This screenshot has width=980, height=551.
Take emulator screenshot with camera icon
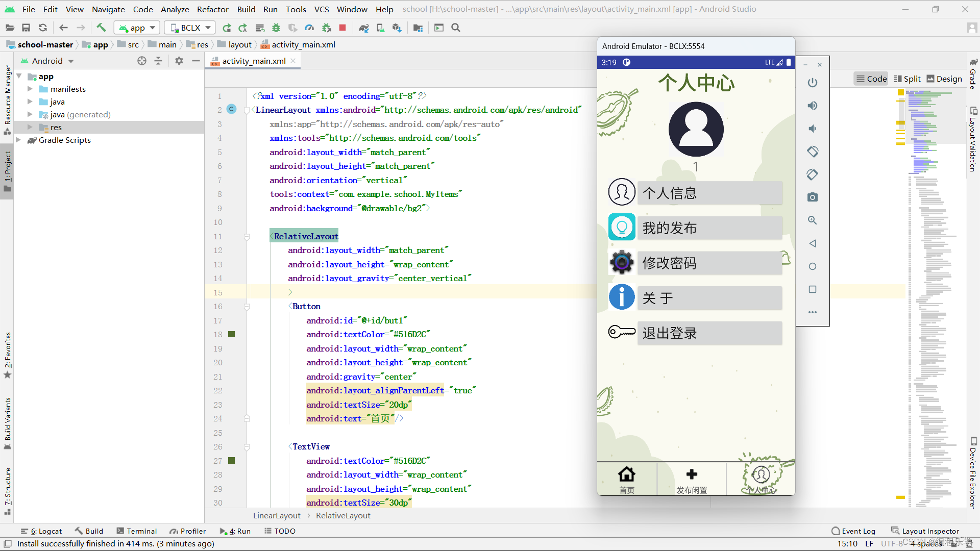(x=813, y=197)
